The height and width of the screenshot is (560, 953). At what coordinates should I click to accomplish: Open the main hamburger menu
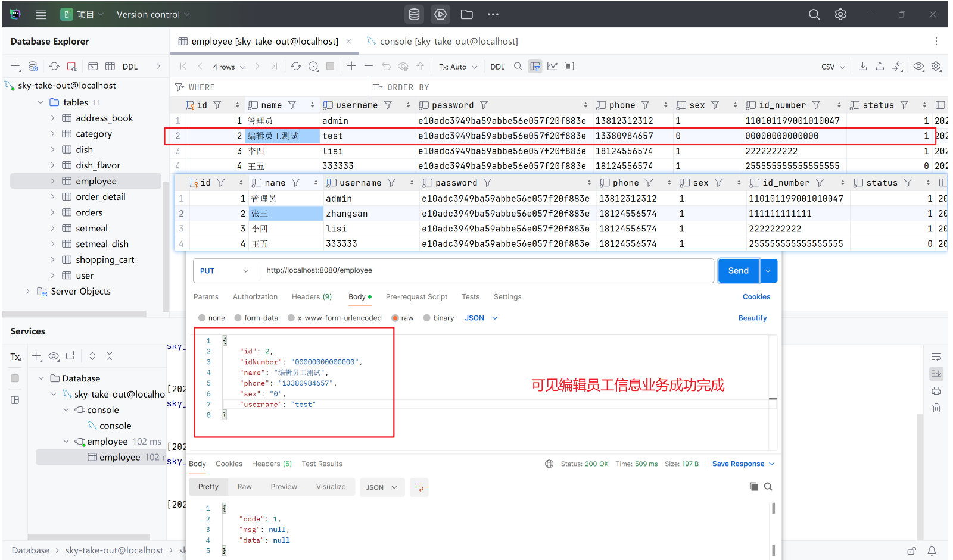click(x=41, y=14)
